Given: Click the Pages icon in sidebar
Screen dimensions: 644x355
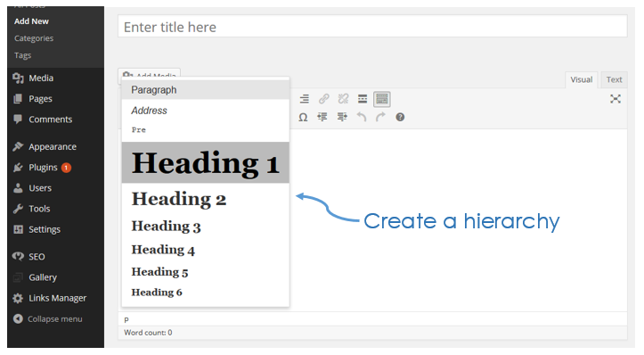Looking at the screenshot, I should pyautogui.click(x=18, y=99).
